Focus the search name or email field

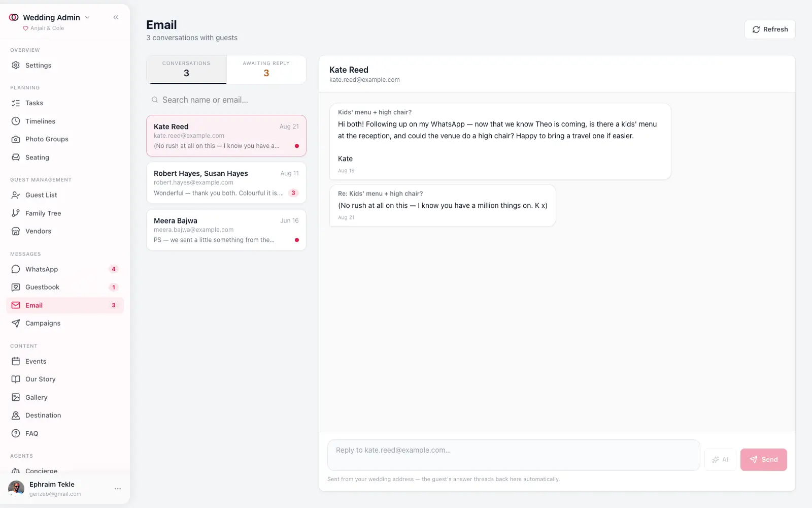(226, 100)
